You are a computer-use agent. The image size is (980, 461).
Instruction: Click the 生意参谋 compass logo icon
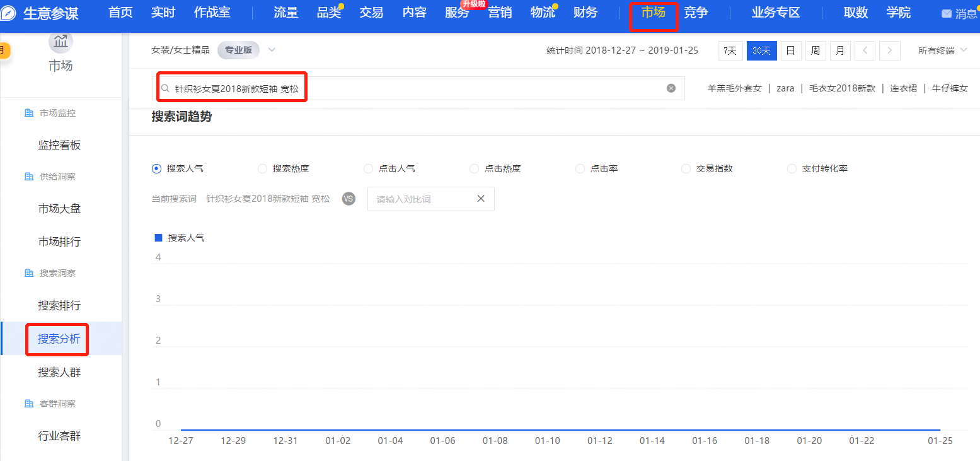point(9,13)
